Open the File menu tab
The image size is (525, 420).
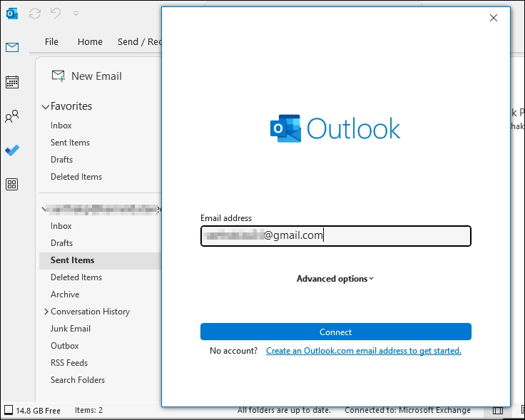coord(51,42)
